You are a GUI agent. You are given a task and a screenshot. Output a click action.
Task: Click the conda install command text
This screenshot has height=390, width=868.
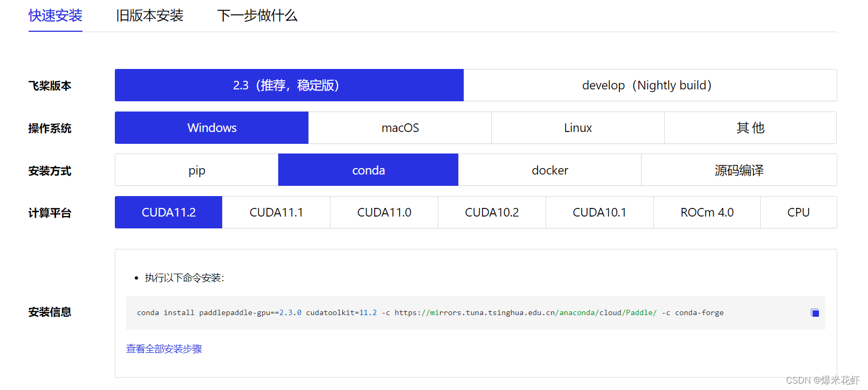(x=430, y=313)
